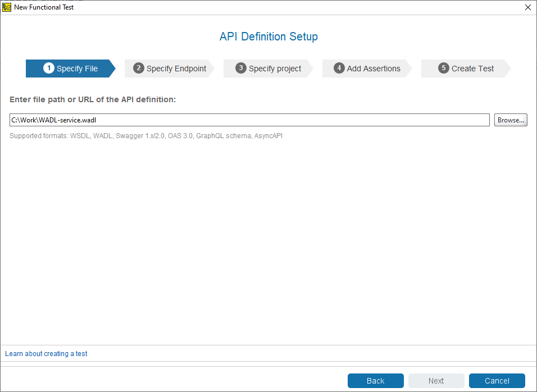Jump to the Add Assertions step
The width and height of the screenshot is (537, 392).
click(x=367, y=69)
